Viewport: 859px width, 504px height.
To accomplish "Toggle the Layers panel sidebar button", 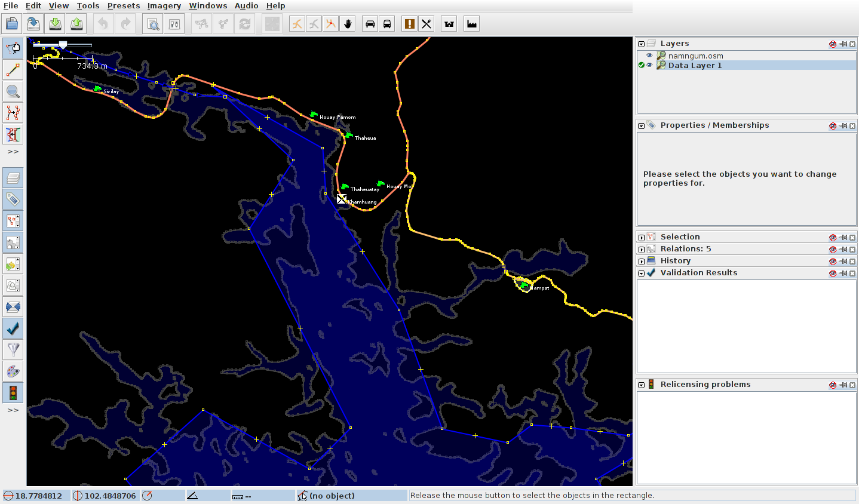I will [x=13, y=178].
